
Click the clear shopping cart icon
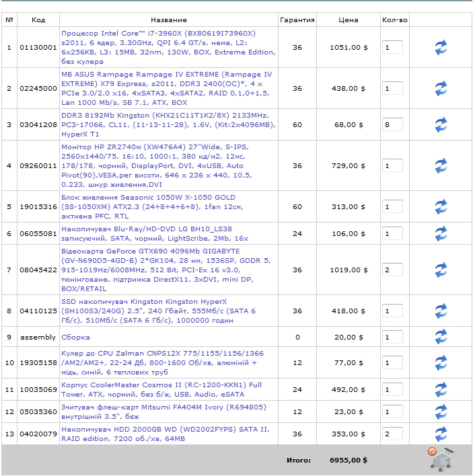point(441,459)
